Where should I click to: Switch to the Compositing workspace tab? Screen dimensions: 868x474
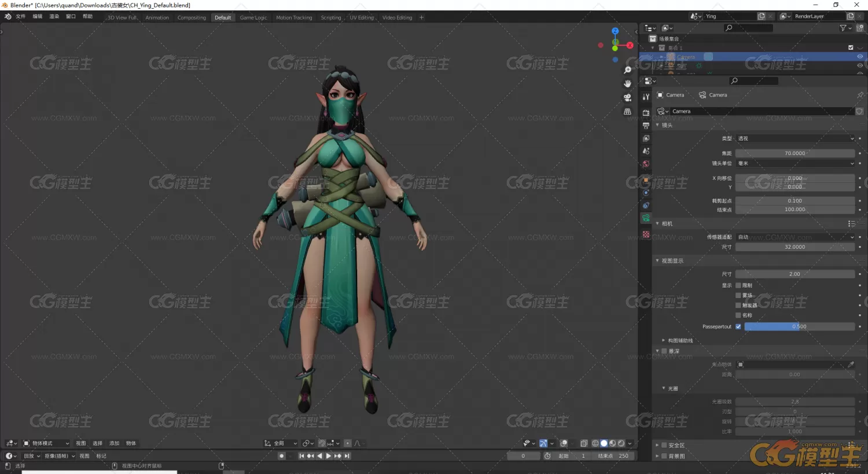(x=192, y=18)
